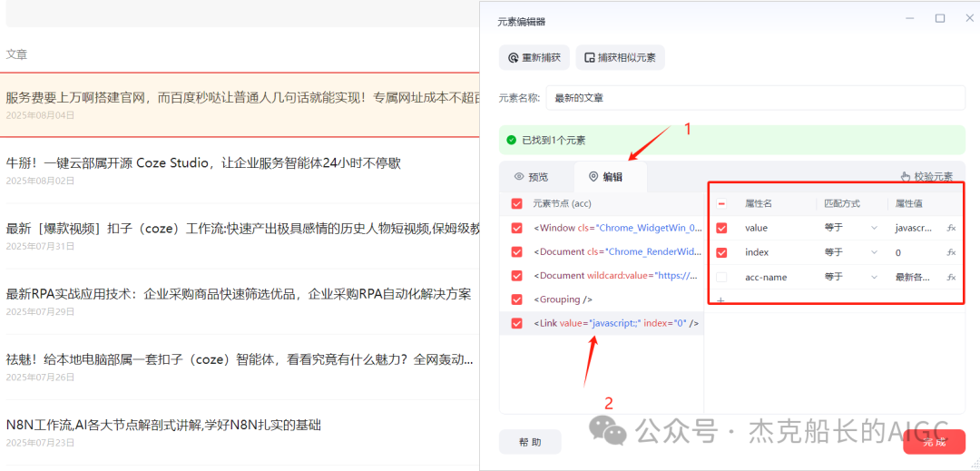The width and height of the screenshot is (980, 471).
Task: Uncheck the value attribute checkbox
Action: click(721, 228)
